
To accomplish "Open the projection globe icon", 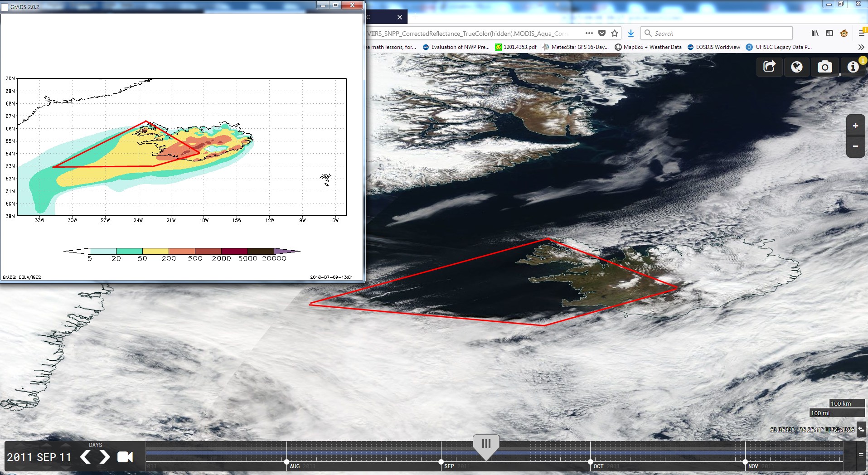I will [x=797, y=67].
